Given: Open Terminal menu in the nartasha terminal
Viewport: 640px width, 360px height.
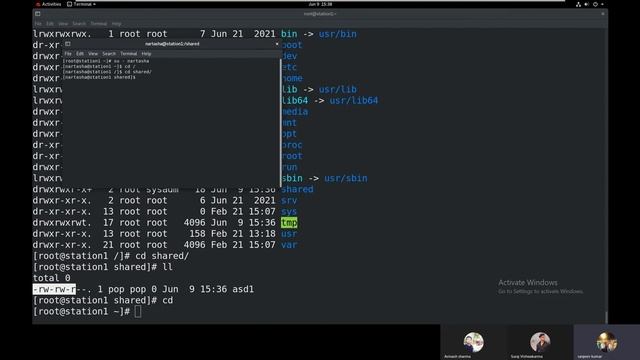Looking at the screenshot, I should point(129,53).
